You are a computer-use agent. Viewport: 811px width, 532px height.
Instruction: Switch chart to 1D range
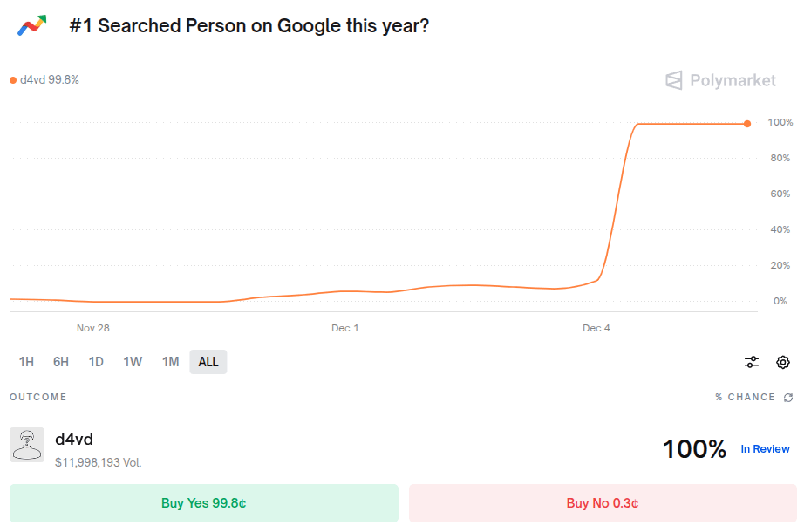pyautogui.click(x=96, y=362)
